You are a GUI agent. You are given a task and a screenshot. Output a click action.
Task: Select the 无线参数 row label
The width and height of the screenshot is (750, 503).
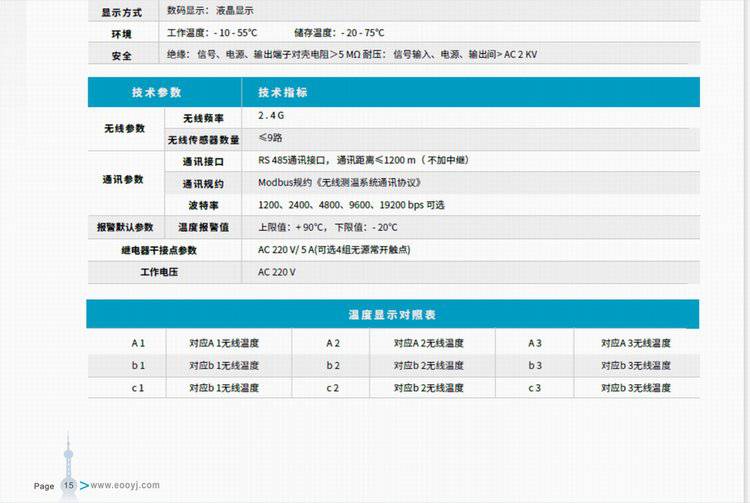[x=125, y=129]
